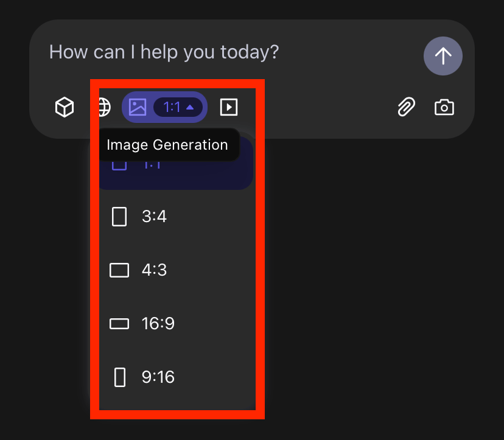
Task: Pick the 9:16 vertical ratio
Action: (x=158, y=377)
